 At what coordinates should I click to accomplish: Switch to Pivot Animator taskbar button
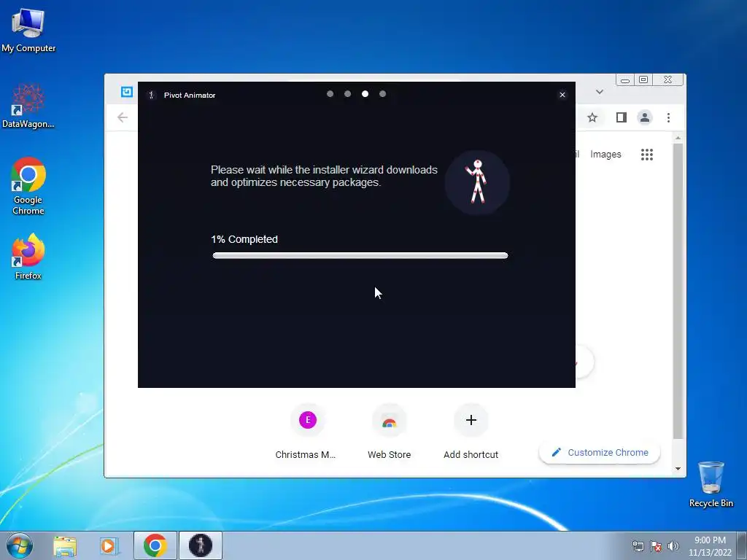pyautogui.click(x=201, y=545)
